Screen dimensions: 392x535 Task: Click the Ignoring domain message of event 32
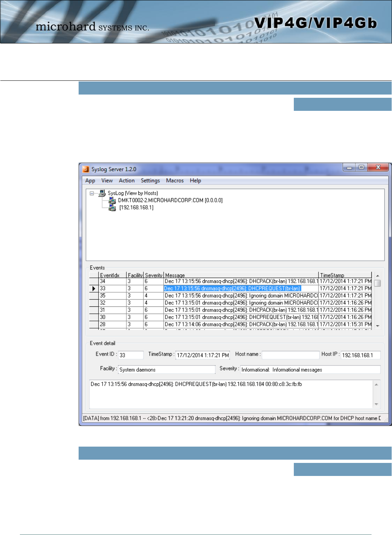click(x=241, y=303)
